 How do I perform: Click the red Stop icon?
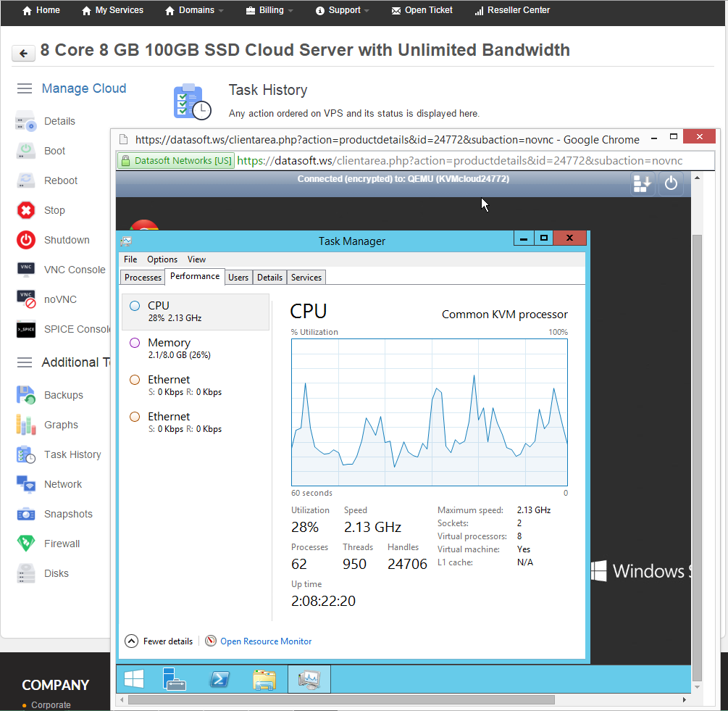click(26, 210)
